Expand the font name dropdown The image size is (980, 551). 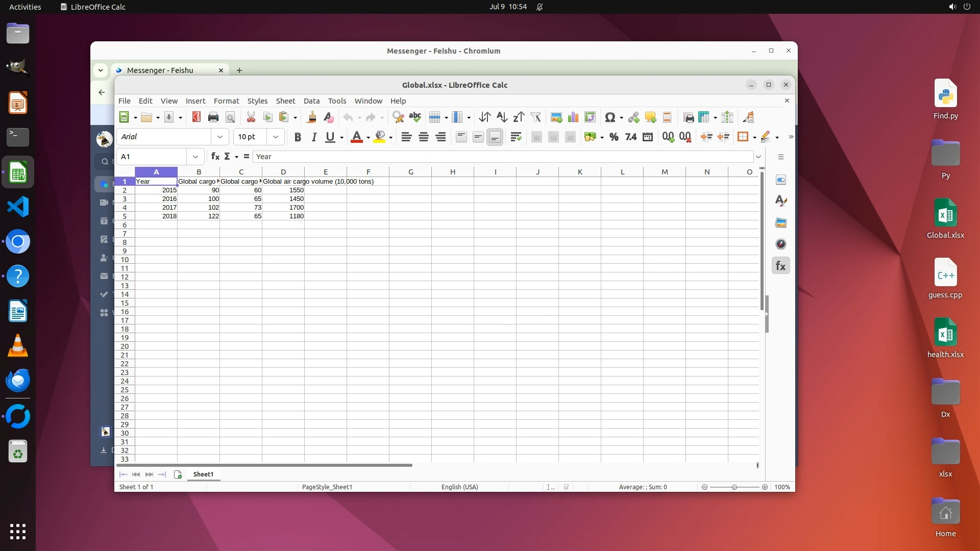pos(220,137)
